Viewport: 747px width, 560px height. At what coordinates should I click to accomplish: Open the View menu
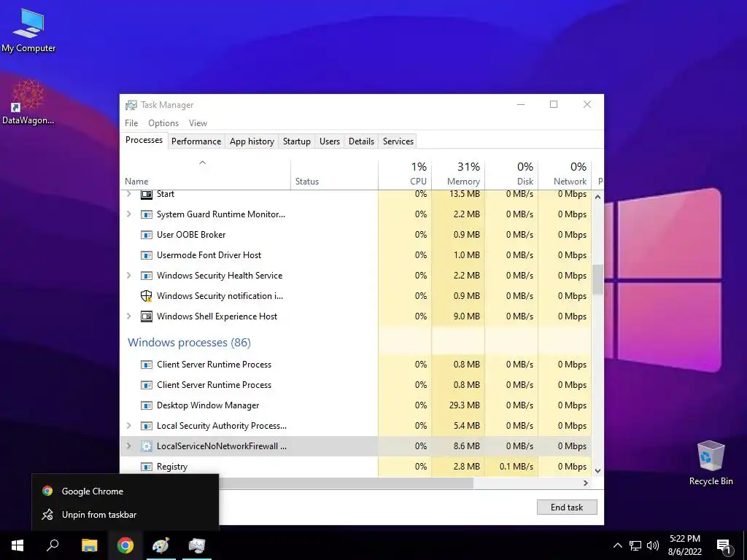pos(198,122)
